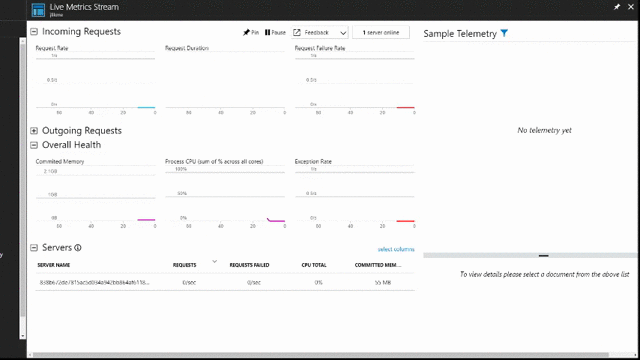The width and height of the screenshot is (640, 360).
Task: Close the Live Metrics Stream blade
Action: (631, 7)
